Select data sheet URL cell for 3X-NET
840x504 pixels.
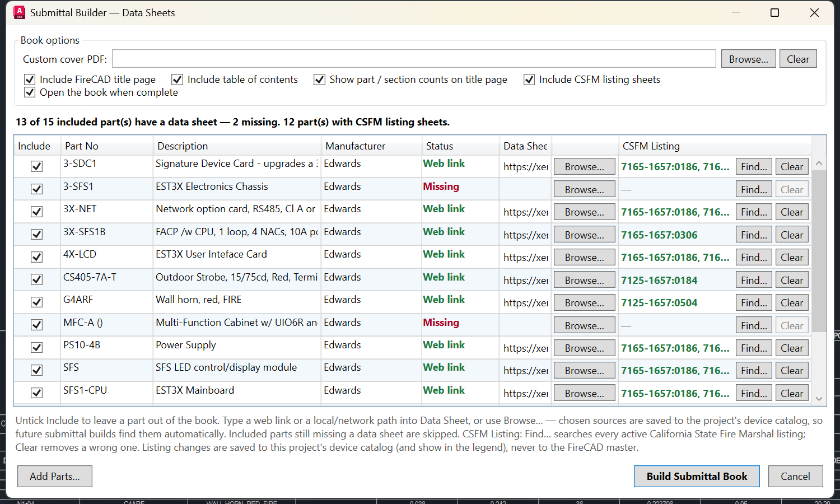tap(525, 212)
